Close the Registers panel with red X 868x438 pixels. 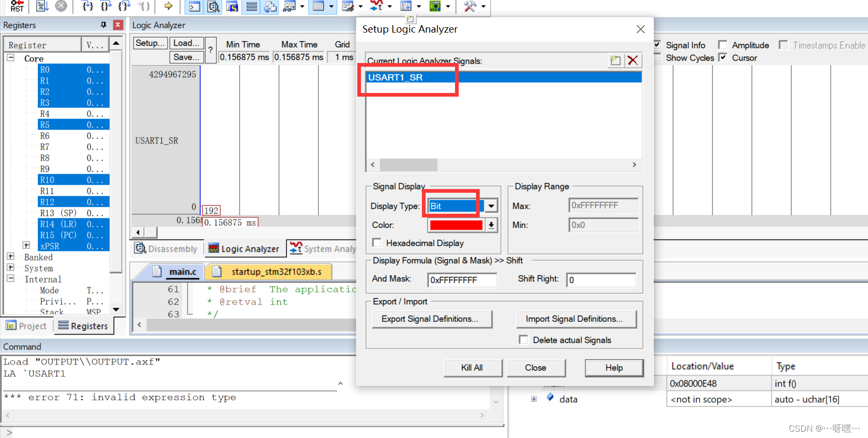tap(118, 25)
